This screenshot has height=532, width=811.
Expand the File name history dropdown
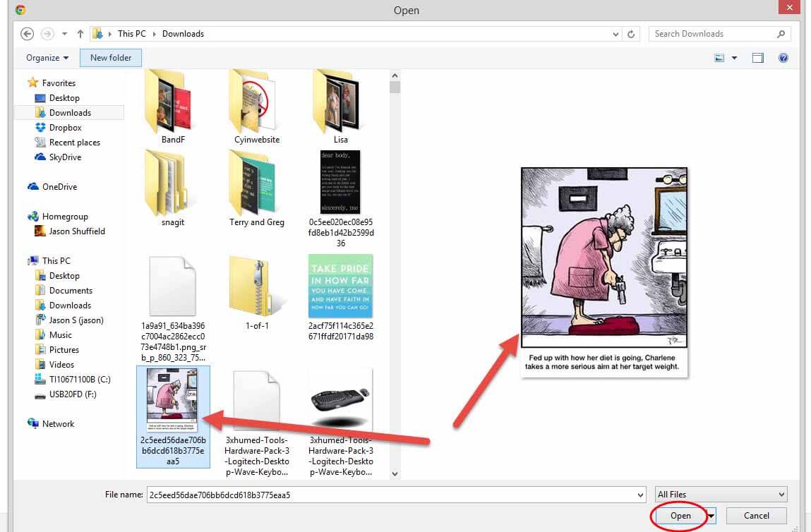tap(640, 495)
